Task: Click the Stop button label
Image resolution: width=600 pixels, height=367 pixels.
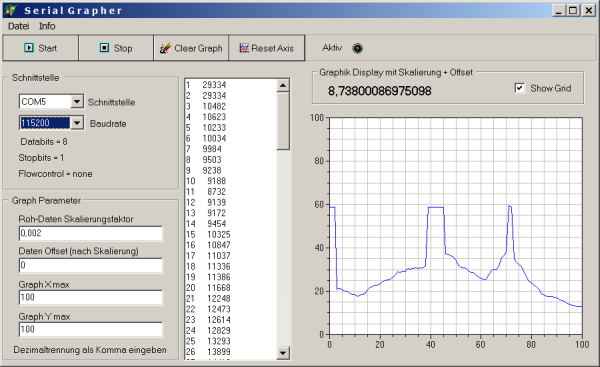Action: pos(123,48)
